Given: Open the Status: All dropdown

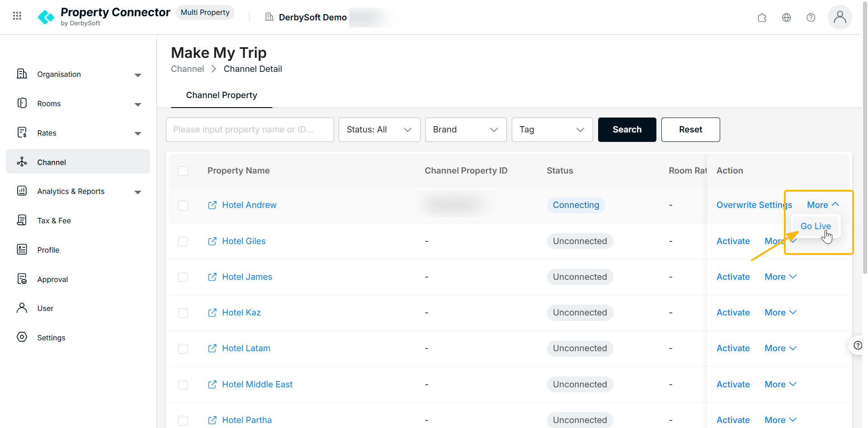Looking at the screenshot, I should (x=379, y=130).
